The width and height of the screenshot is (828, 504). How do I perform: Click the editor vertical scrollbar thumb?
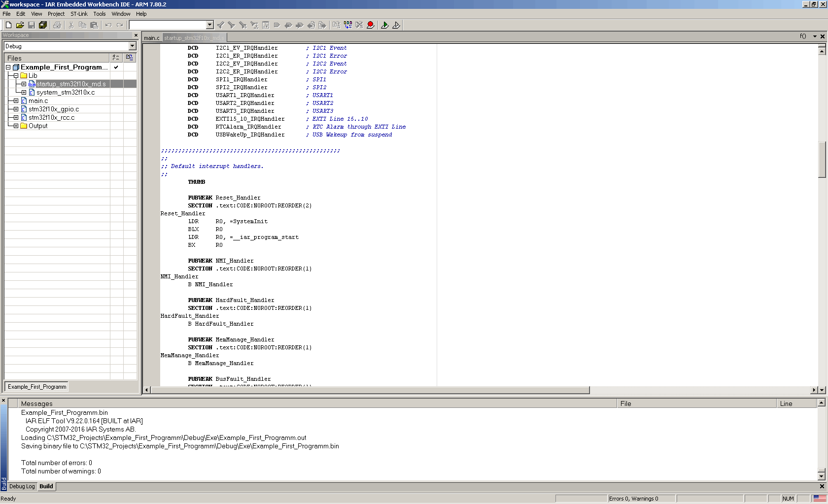(x=822, y=160)
